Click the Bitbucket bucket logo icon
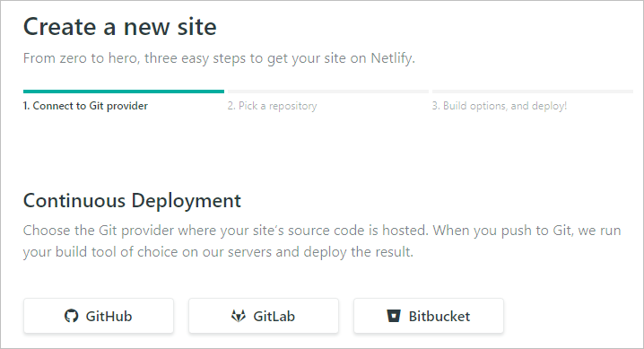This screenshot has height=349, width=644. click(394, 316)
